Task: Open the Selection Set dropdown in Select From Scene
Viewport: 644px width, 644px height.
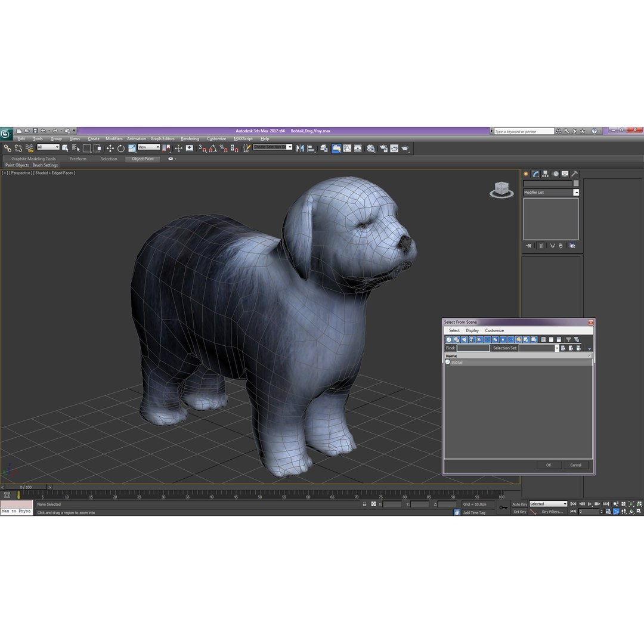Action: click(557, 348)
